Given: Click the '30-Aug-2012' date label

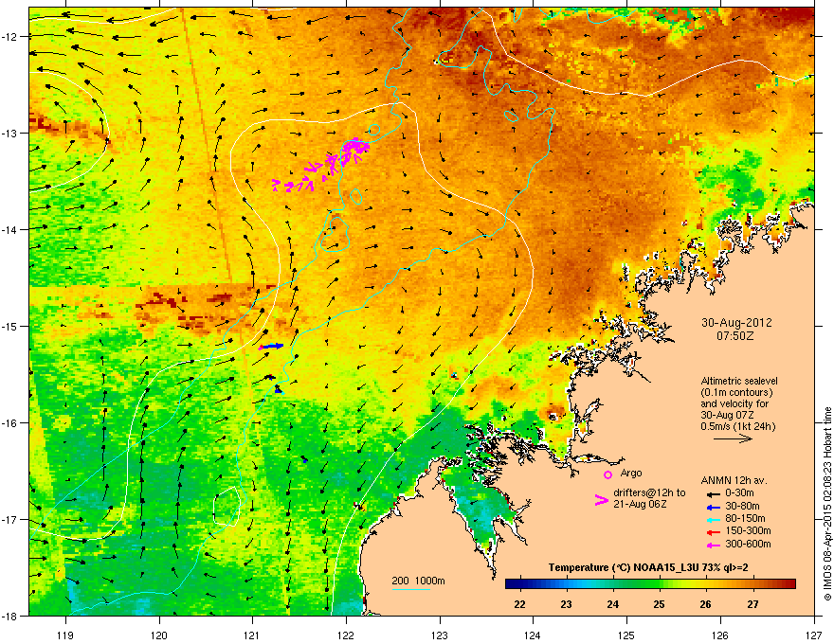Looking at the screenshot, I should point(736,323).
